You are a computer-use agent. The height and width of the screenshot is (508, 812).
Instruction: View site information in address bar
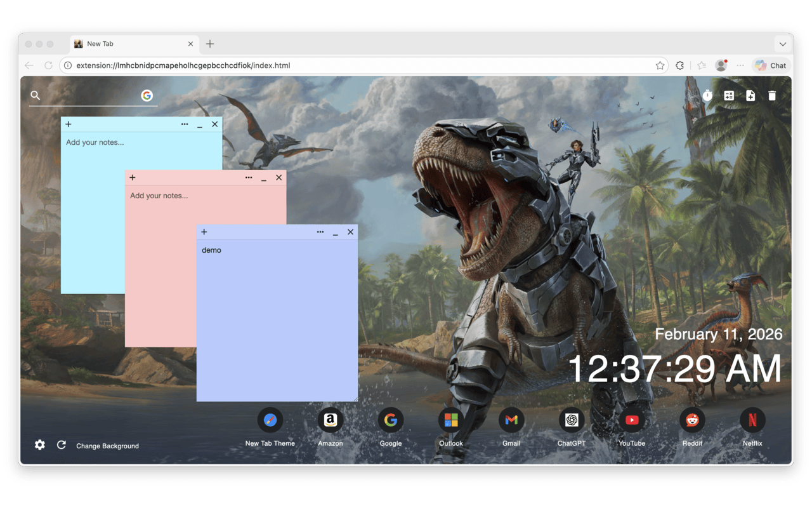coord(68,65)
